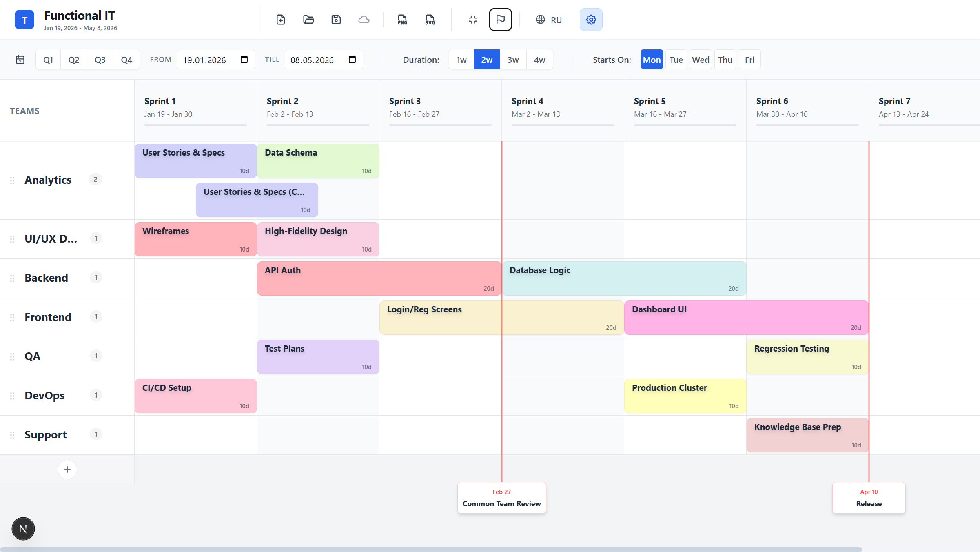The width and height of the screenshot is (980, 552).
Task: Set sprint start day to Tue
Action: tap(676, 60)
